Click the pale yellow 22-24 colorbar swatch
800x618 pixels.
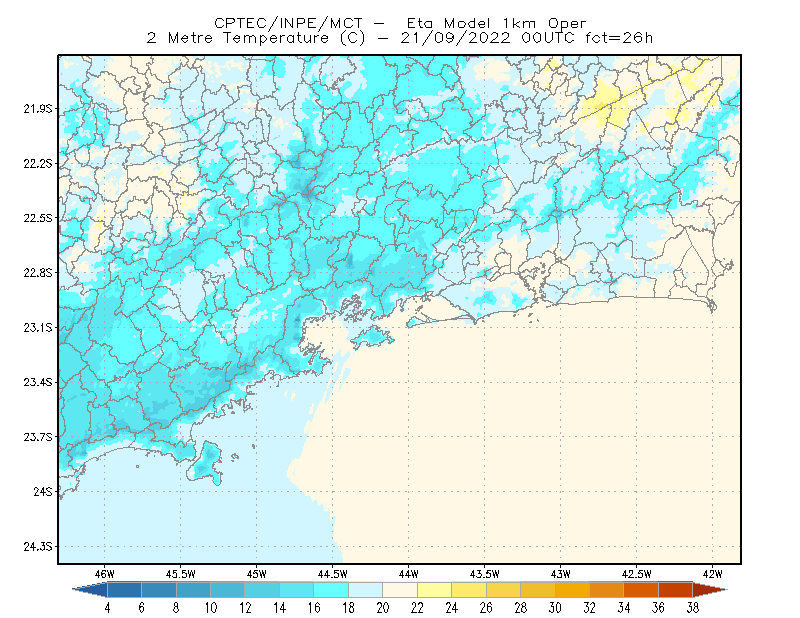click(435, 590)
